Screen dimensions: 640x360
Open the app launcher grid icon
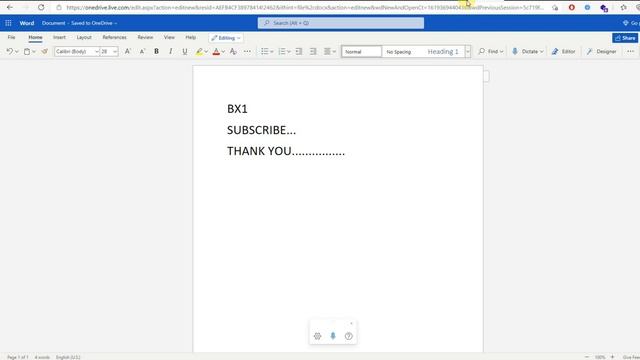(8, 23)
